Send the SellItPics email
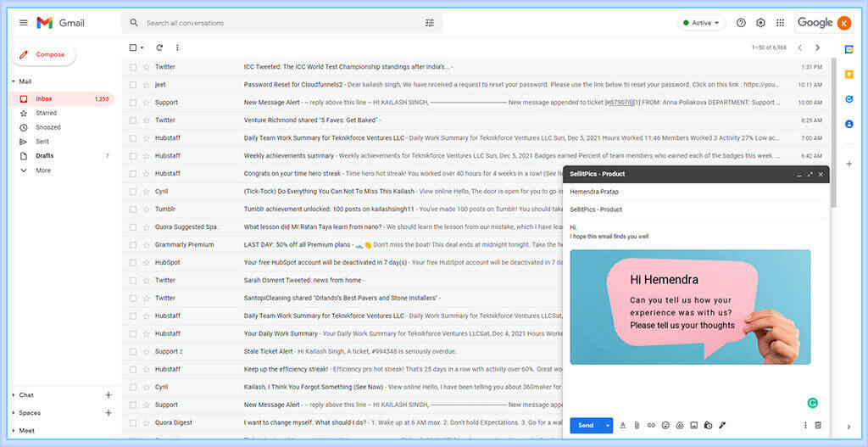 [x=585, y=425]
